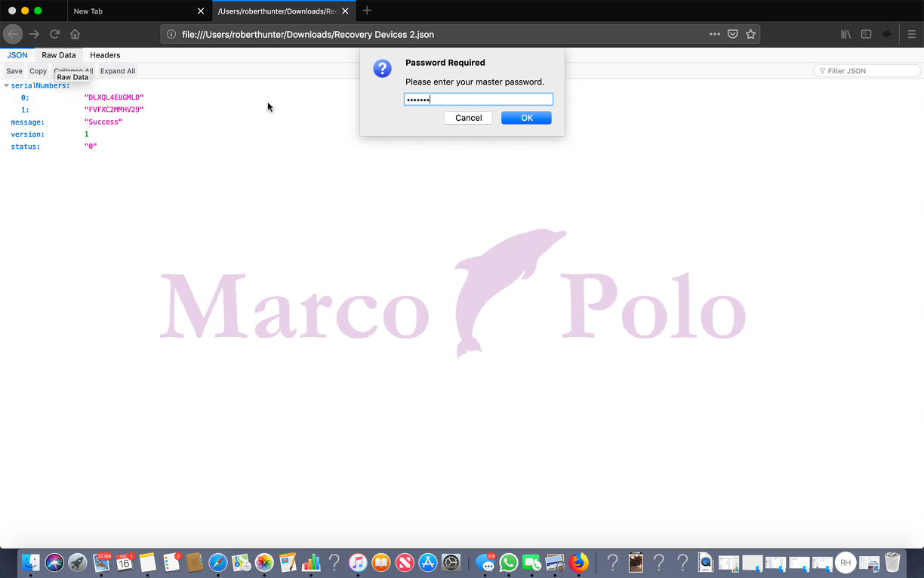Screen dimensions: 924x578
Task: Open News from the Dock
Action: point(405,562)
